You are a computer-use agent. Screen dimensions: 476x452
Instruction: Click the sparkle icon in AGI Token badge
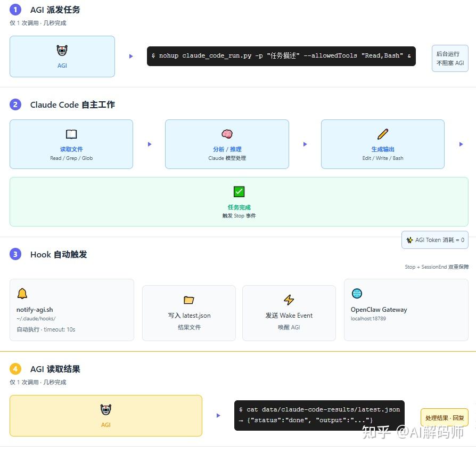[409, 240]
